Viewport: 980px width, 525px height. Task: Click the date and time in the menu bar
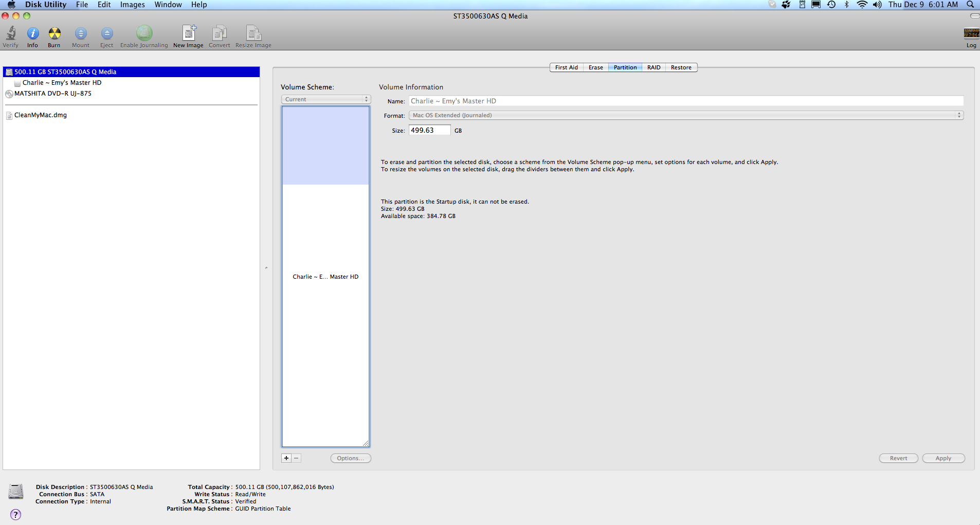click(x=923, y=5)
